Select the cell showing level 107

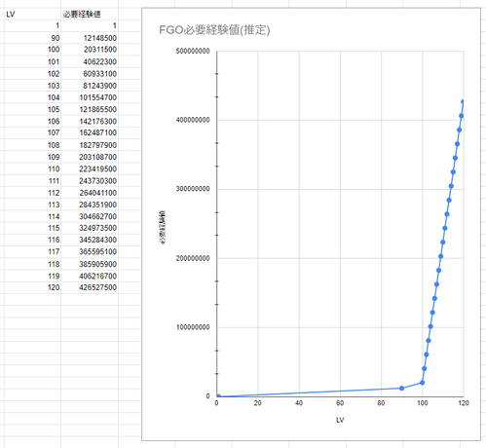(32, 132)
